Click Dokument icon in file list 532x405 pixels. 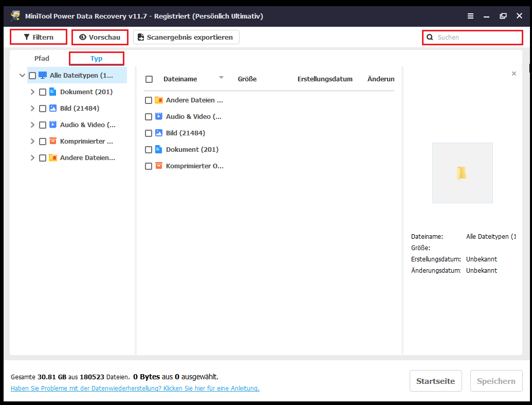pos(159,149)
